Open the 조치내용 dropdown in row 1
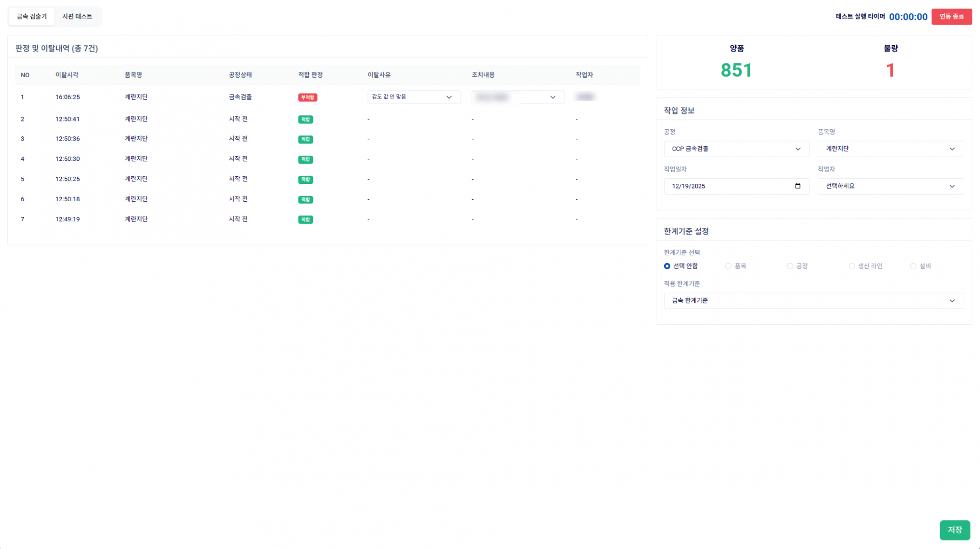 [x=518, y=97]
